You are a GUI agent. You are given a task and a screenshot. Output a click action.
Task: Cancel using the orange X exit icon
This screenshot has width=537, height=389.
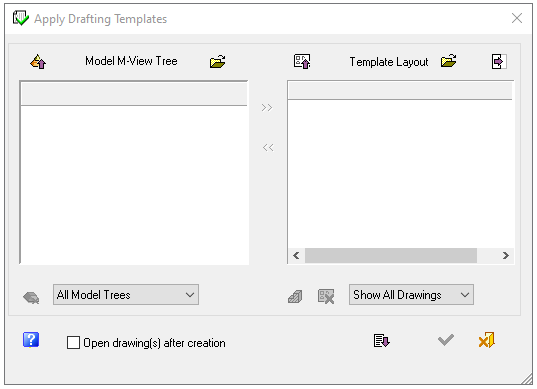pyautogui.click(x=487, y=340)
